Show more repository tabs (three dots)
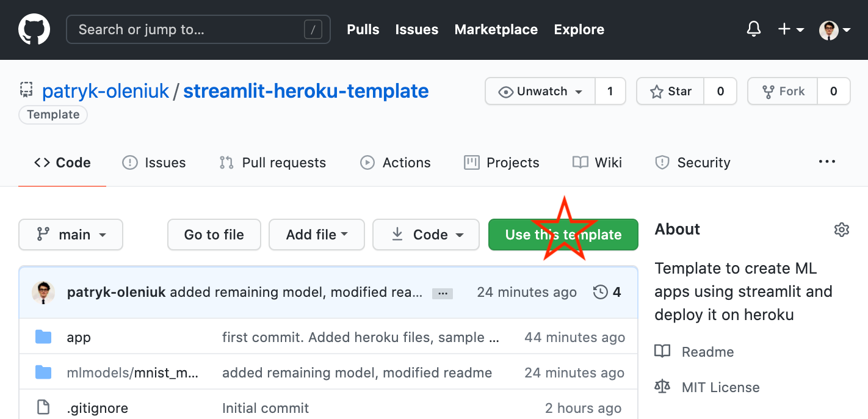Image resolution: width=868 pixels, height=419 pixels. [x=826, y=162]
